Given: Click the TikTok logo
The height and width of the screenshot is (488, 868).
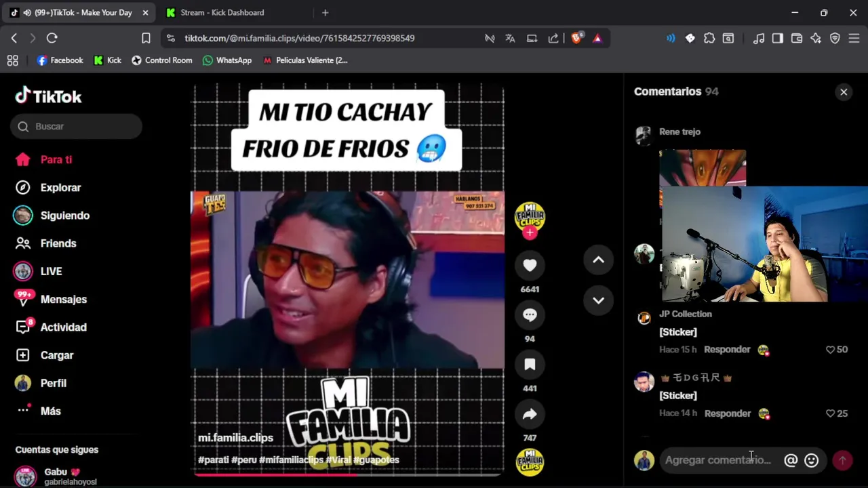Looking at the screenshot, I should pos(48,96).
